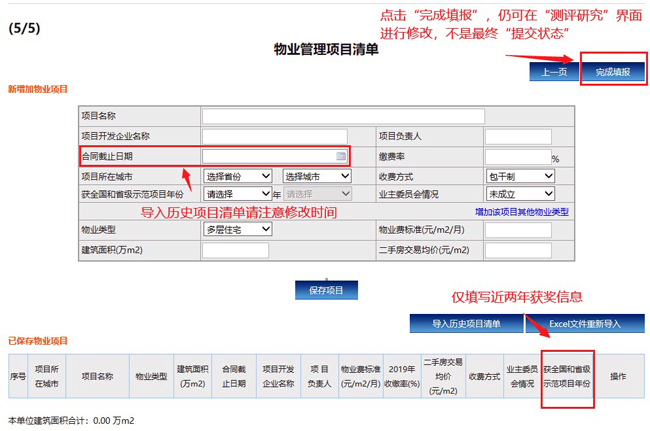This screenshot has height=431, width=650.
Task: Click Excel文件重新导入 button
Action: click(585, 324)
